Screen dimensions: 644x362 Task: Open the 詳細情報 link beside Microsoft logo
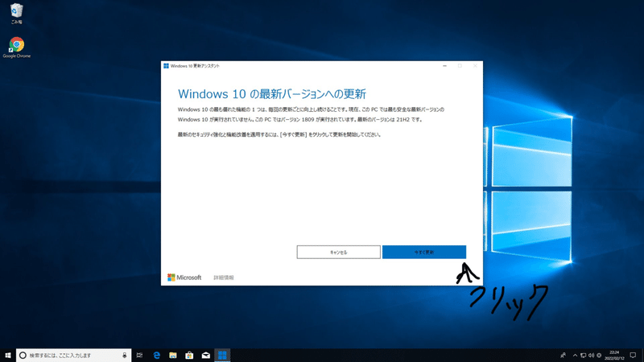tap(224, 278)
